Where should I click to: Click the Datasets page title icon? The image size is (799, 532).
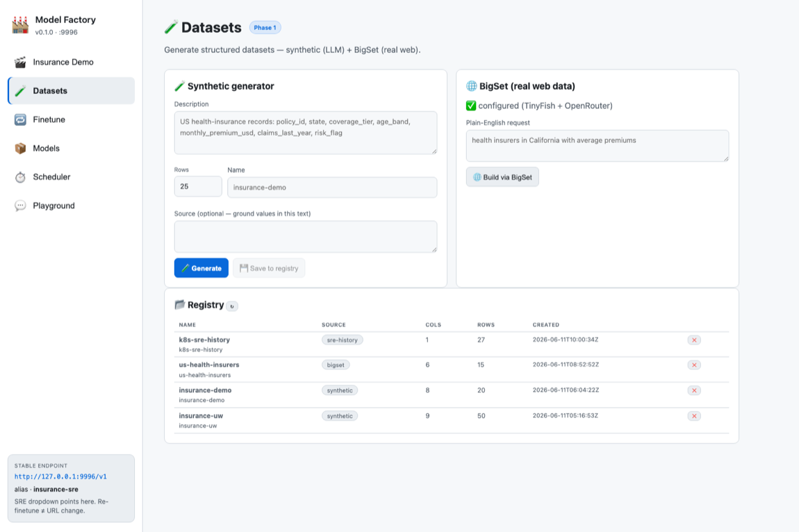171,27
